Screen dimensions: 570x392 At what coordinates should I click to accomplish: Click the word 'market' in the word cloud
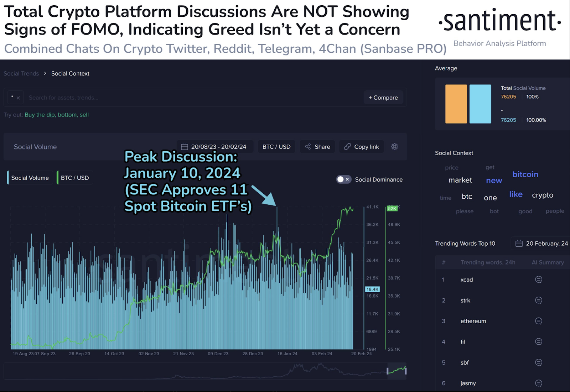(460, 180)
